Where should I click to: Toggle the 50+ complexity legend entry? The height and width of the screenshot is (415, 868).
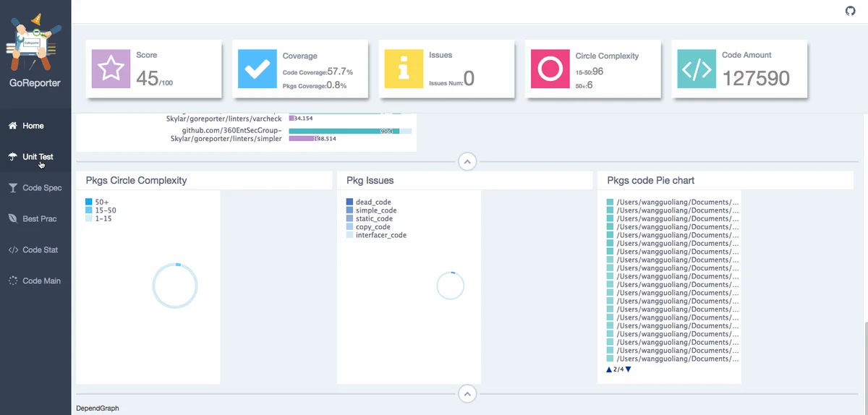tap(96, 202)
